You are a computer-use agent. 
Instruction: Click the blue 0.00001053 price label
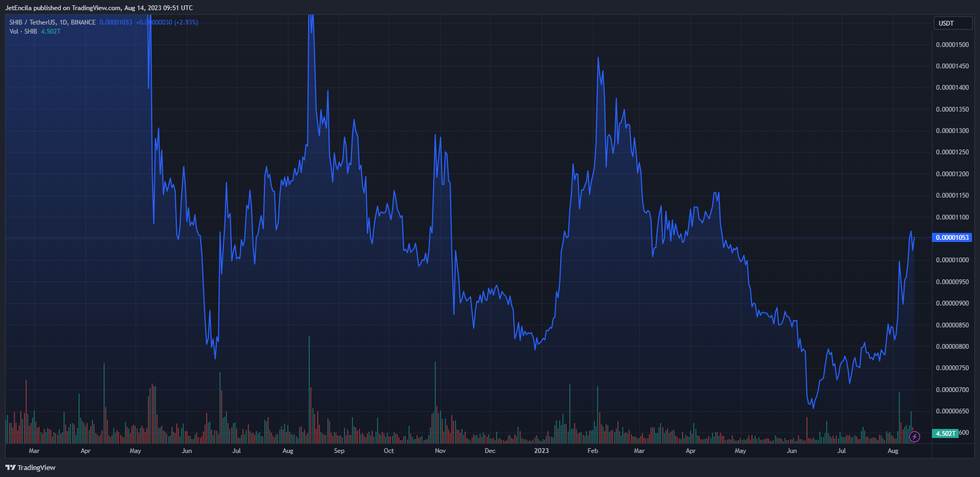pyautogui.click(x=952, y=238)
